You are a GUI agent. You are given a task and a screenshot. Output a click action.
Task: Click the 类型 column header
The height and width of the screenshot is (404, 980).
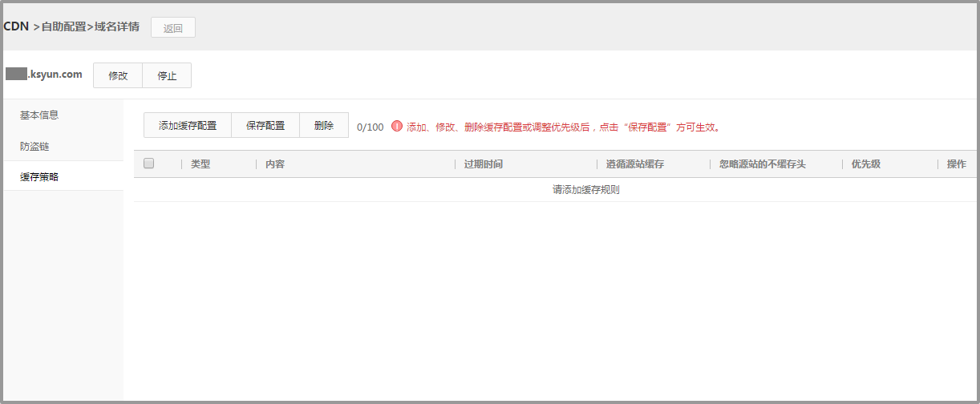[200, 164]
